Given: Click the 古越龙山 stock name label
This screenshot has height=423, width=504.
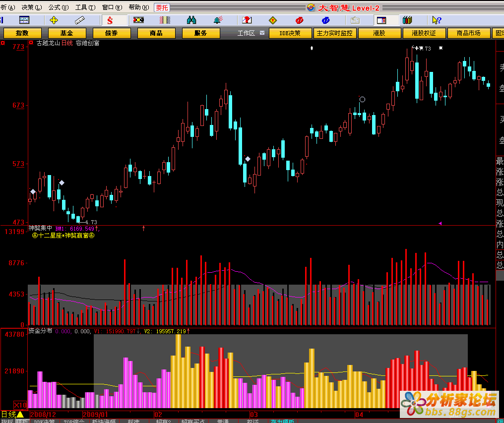Looking at the screenshot, I should pyautogui.click(x=48, y=43).
